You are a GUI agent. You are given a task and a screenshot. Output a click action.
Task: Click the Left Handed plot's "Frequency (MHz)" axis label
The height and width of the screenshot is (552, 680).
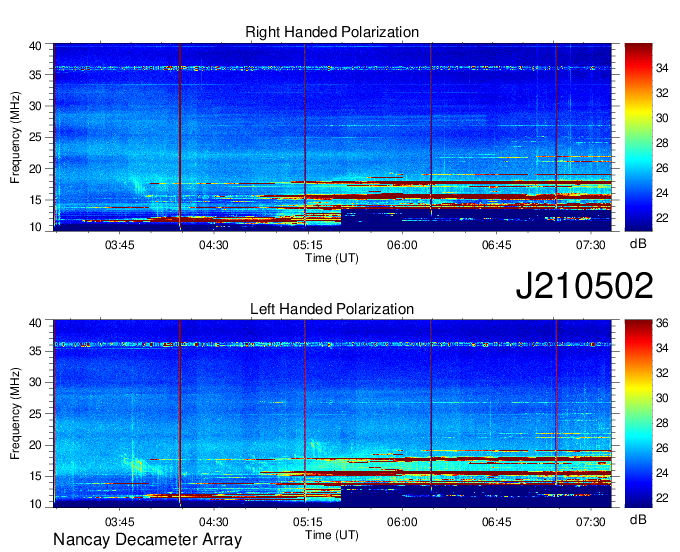15,414
